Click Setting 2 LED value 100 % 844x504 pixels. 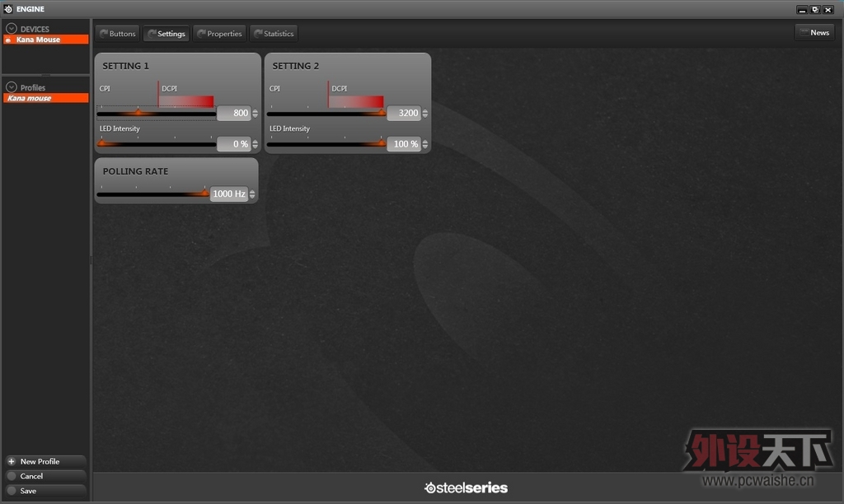(404, 144)
